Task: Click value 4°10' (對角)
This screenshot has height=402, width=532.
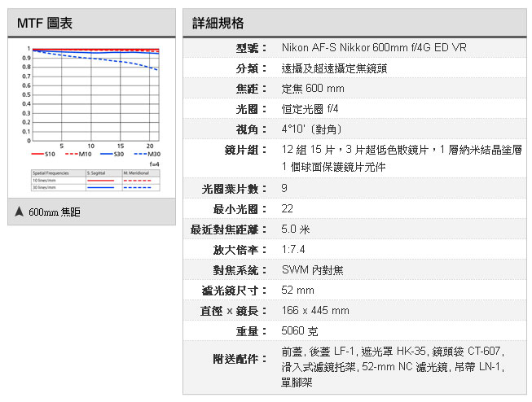Action: (311, 129)
